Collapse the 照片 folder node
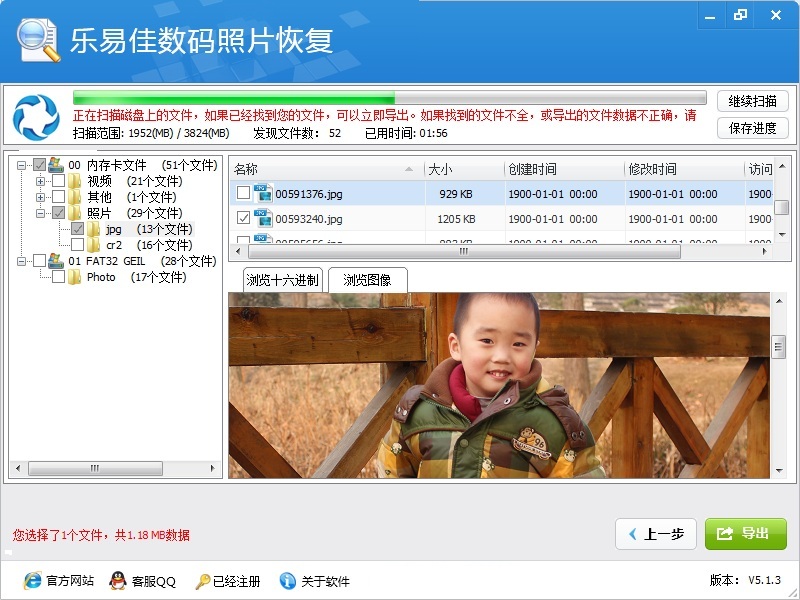Viewport: 800px width, 600px height. (40, 213)
